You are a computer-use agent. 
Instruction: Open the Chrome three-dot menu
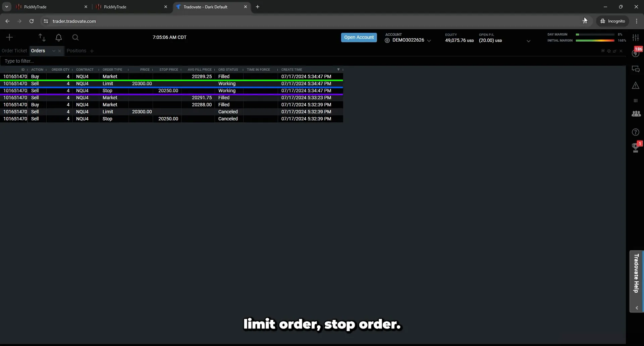(637, 21)
